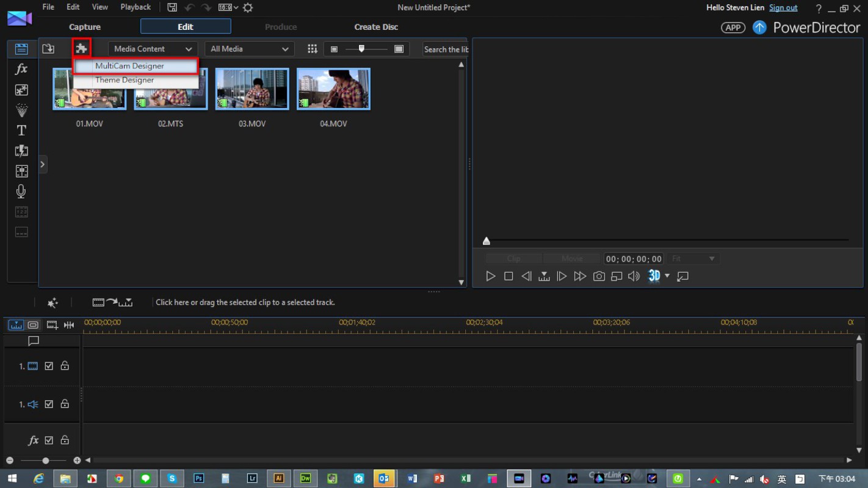
Task: Open the Edit menu
Action: click(73, 7)
